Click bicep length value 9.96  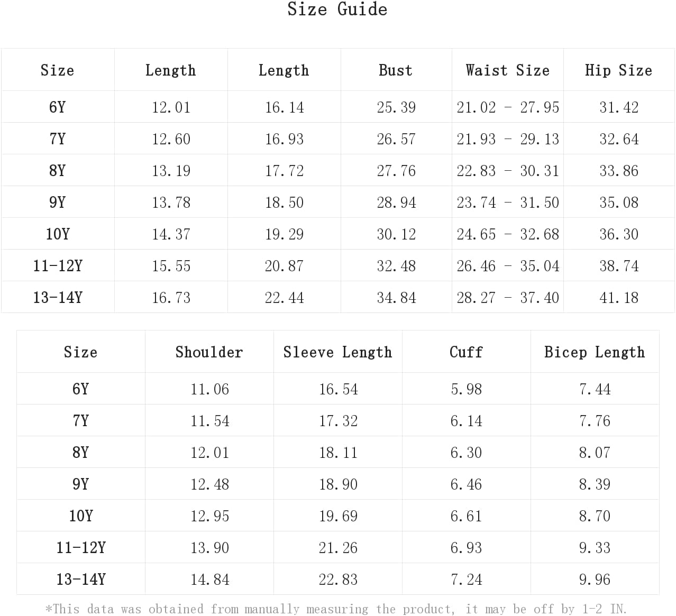point(595,580)
